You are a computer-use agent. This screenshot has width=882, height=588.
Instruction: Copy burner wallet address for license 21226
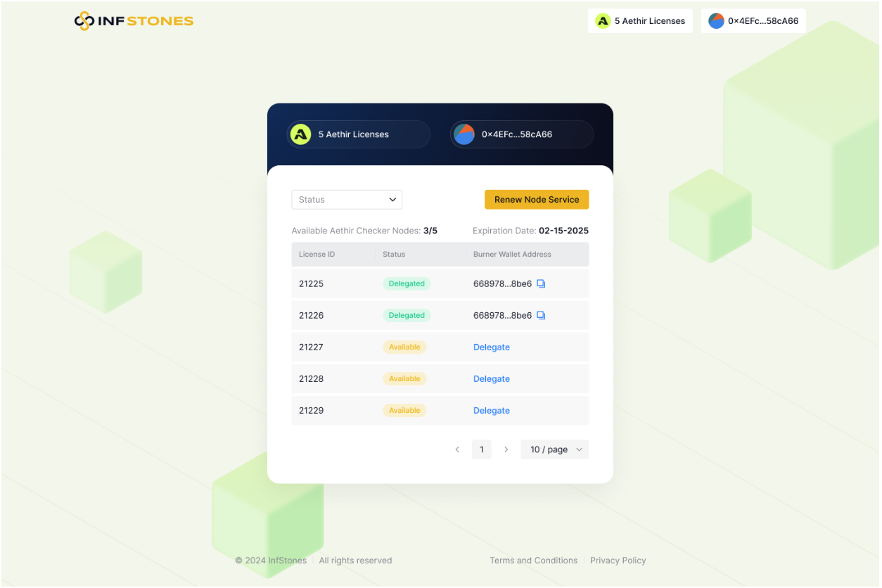click(x=541, y=315)
